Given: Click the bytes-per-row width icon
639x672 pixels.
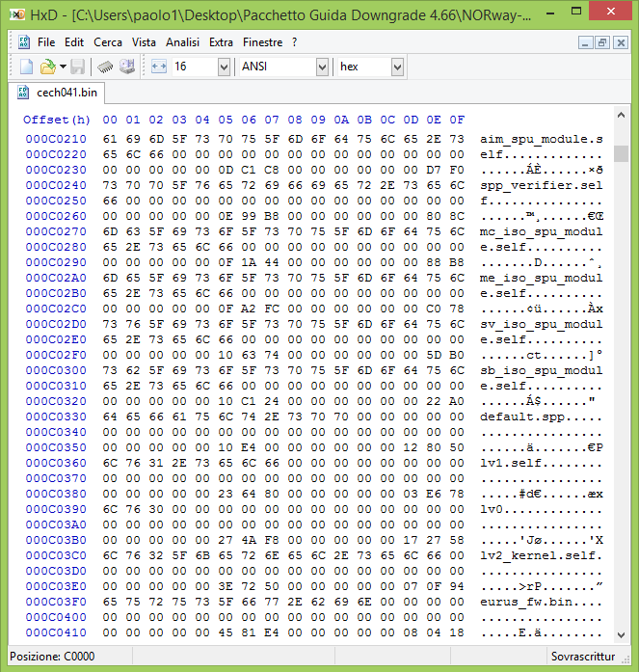Looking at the screenshot, I should tap(159, 67).
